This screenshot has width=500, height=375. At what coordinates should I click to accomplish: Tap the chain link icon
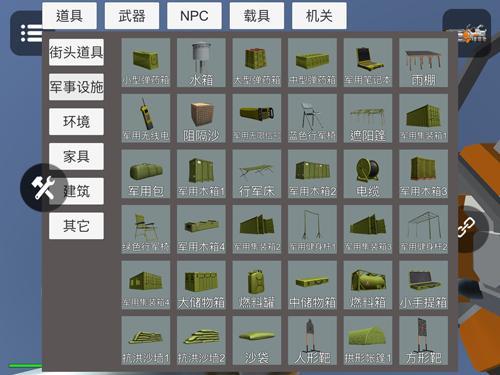(466, 227)
